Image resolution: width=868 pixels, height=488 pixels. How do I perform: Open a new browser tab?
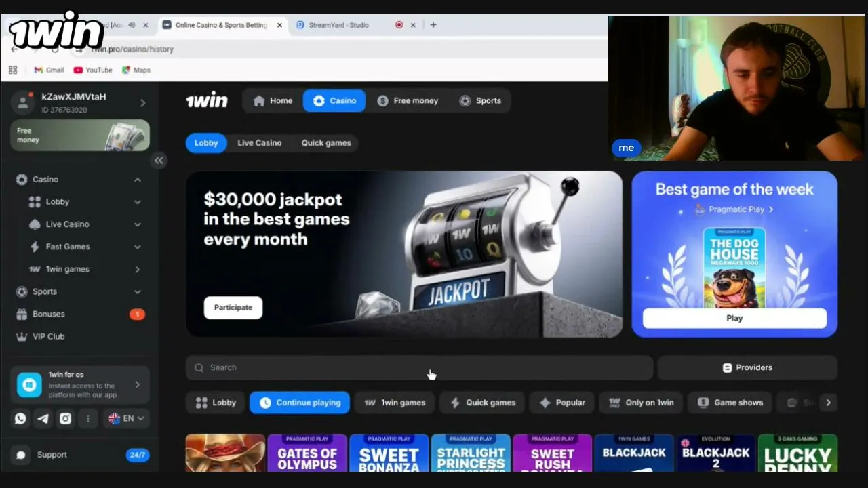pos(433,25)
